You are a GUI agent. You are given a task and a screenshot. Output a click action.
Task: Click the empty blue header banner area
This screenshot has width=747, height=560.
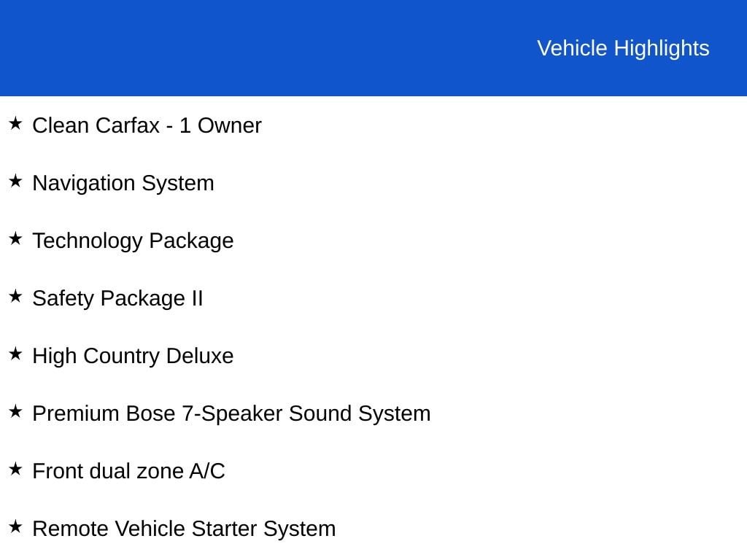255,48
